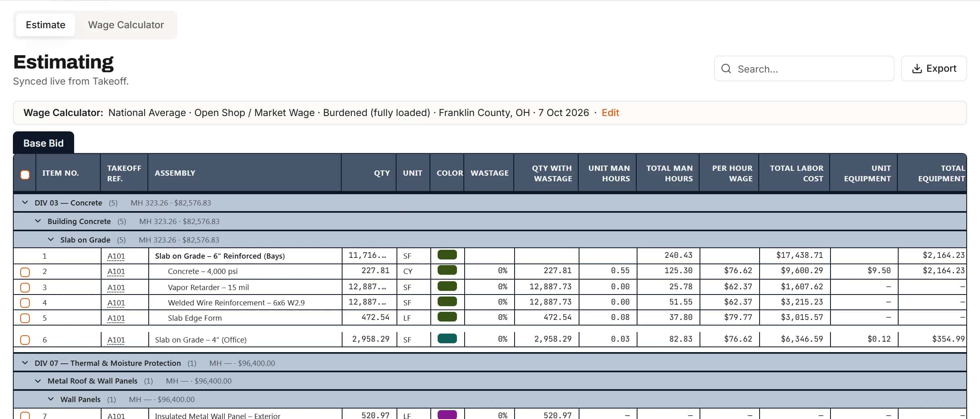
Task: Click purple swatch for Insulated Metal Wall Panel
Action: pyautogui.click(x=447, y=415)
